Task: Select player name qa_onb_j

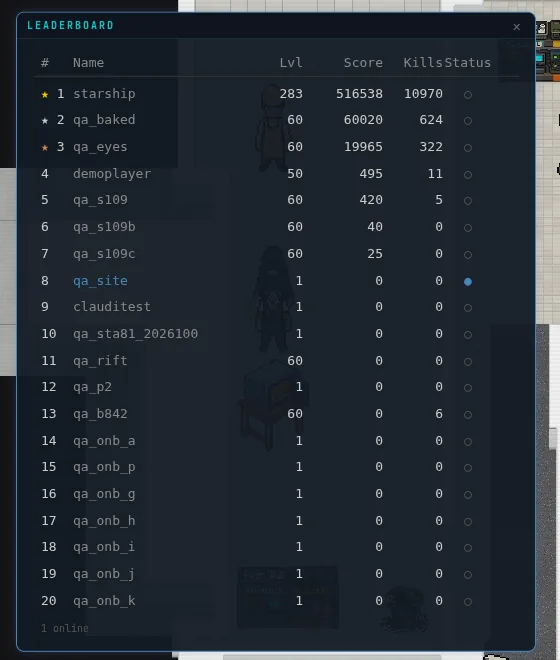Action: coord(104,574)
